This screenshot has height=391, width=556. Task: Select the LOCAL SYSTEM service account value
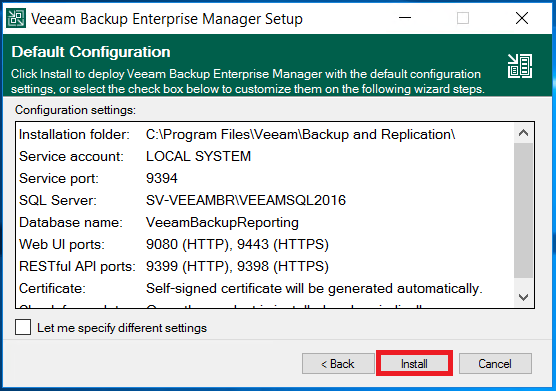(199, 156)
